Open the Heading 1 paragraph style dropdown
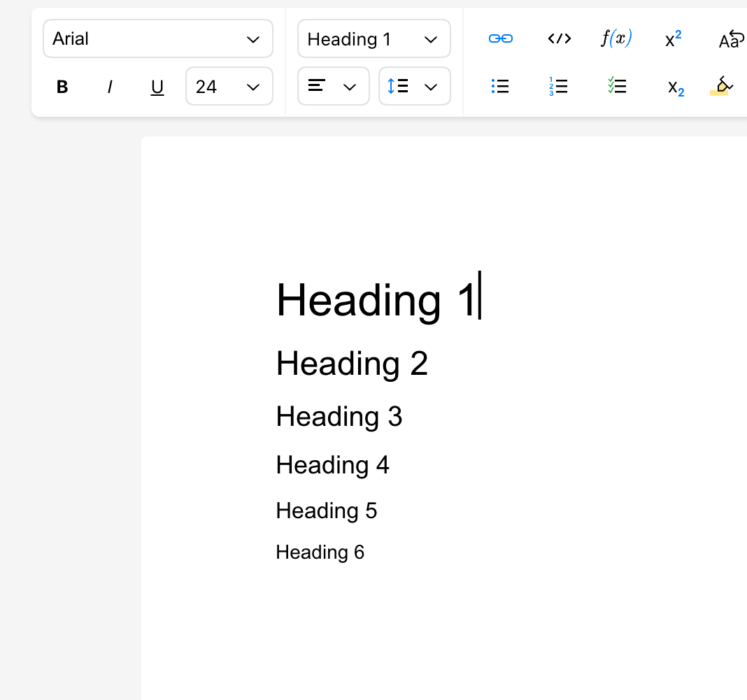Screen dimensions: 747x700 374,38
